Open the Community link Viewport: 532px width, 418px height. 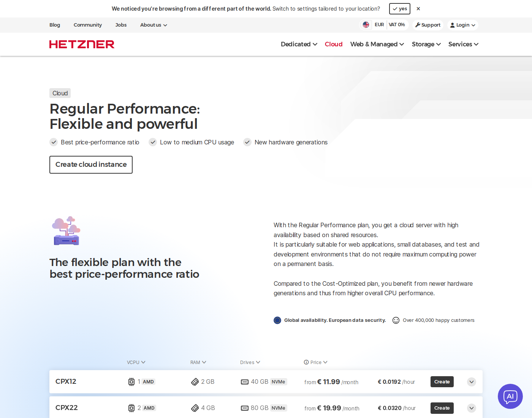88,25
